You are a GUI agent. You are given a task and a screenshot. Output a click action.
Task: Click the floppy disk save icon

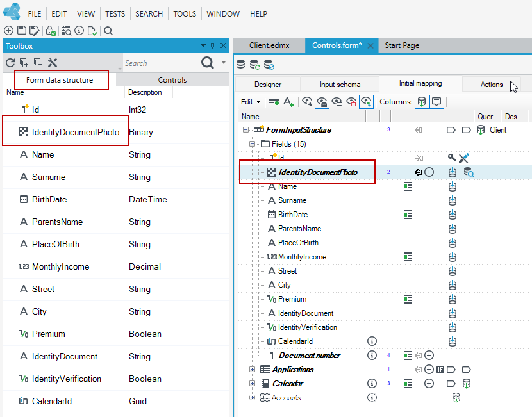(x=22, y=31)
